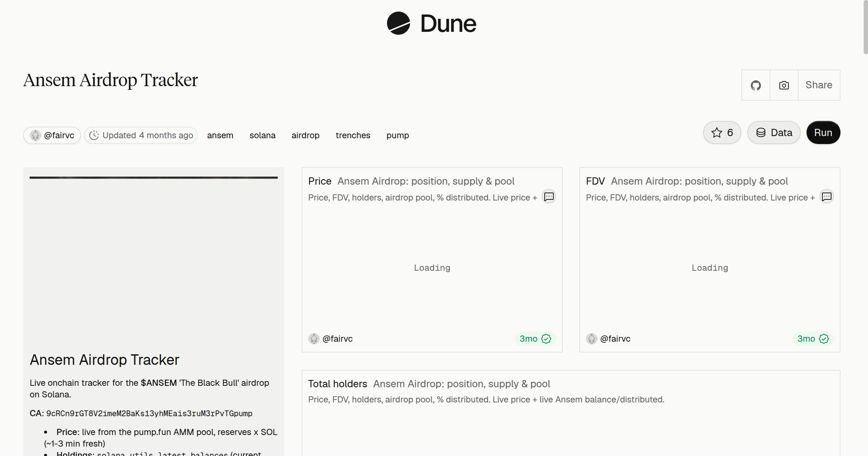Click the Total holders label text

click(x=337, y=384)
